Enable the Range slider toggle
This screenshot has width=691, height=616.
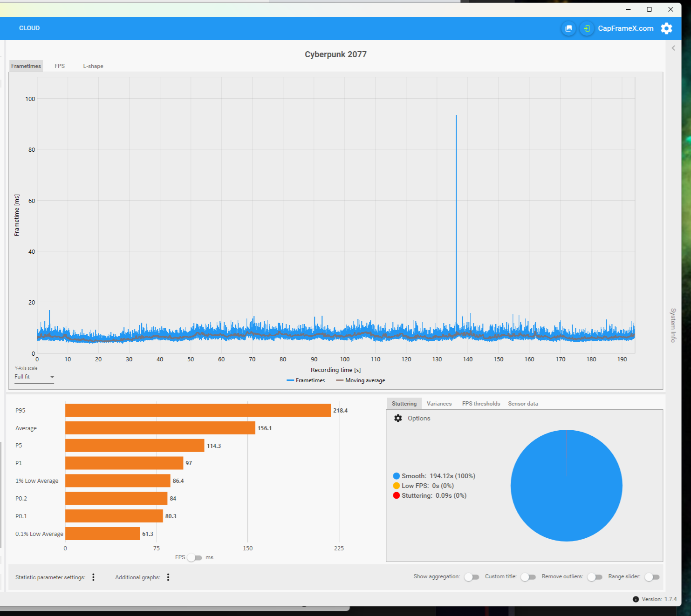pyautogui.click(x=652, y=577)
